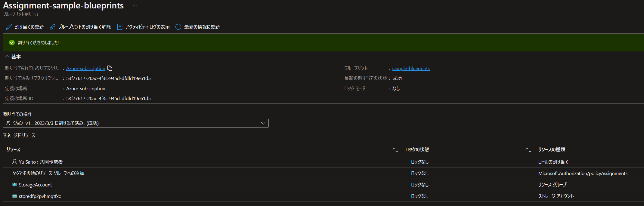This screenshot has width=644, height=206.
Task: Select the タグとその値のリソース グループへの追加 row
Action: [x=324, y=173]
